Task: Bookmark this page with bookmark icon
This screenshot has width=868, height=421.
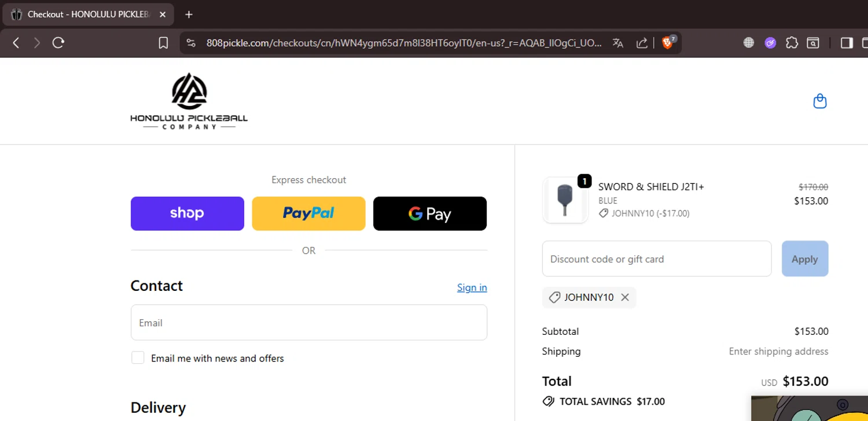Action: (163, 43)
